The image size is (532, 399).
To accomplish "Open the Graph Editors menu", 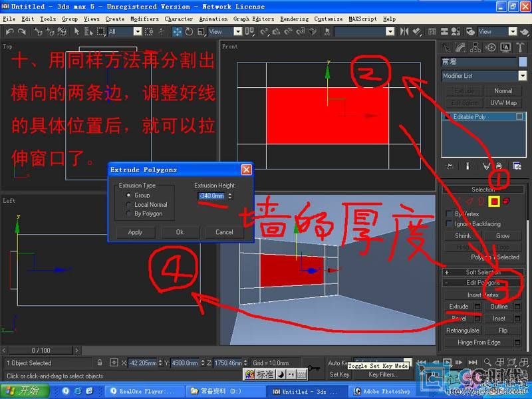I will [x=253, y=19].
